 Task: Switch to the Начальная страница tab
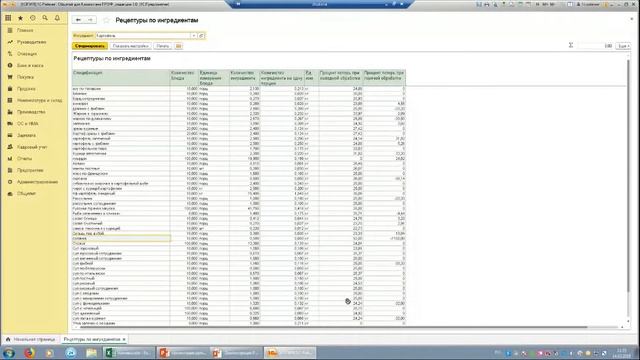(30, 340)
